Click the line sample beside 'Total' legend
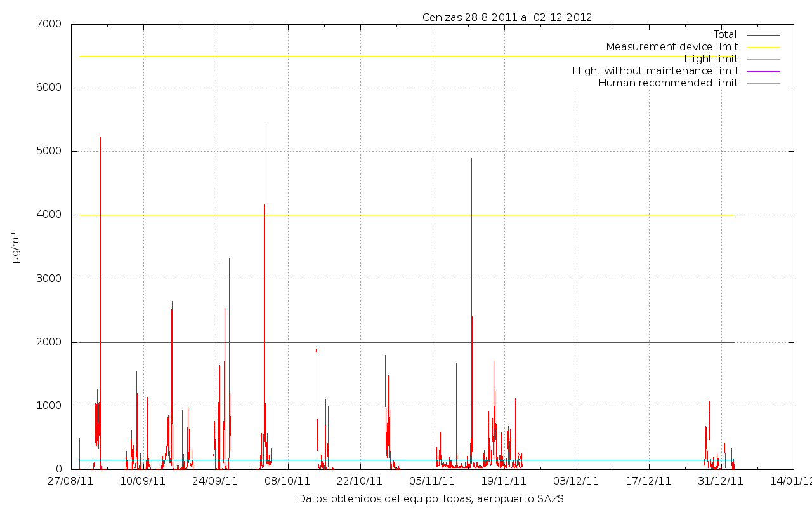This screenshot has height=508, width=812. tap(763, 35)
